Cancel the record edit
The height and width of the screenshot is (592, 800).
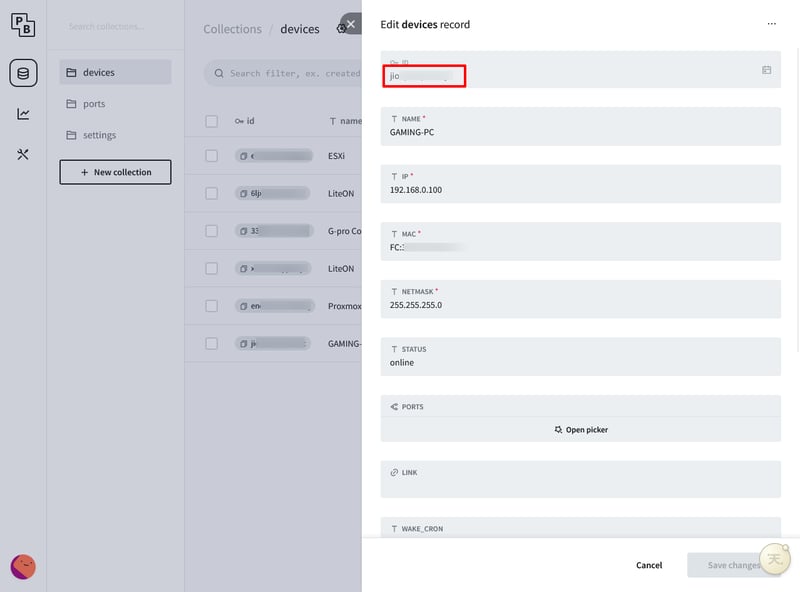[x=649, y=565]
